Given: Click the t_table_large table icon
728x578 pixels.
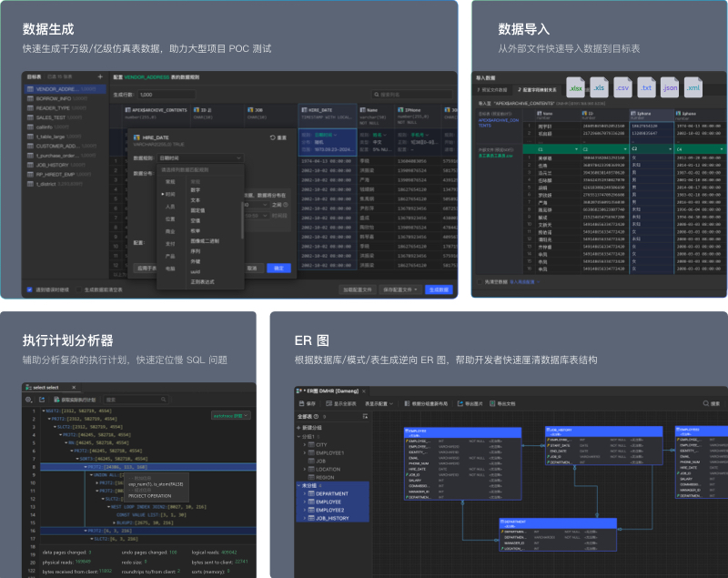Looking at the screenshot, I should click(x=30, y=137).
